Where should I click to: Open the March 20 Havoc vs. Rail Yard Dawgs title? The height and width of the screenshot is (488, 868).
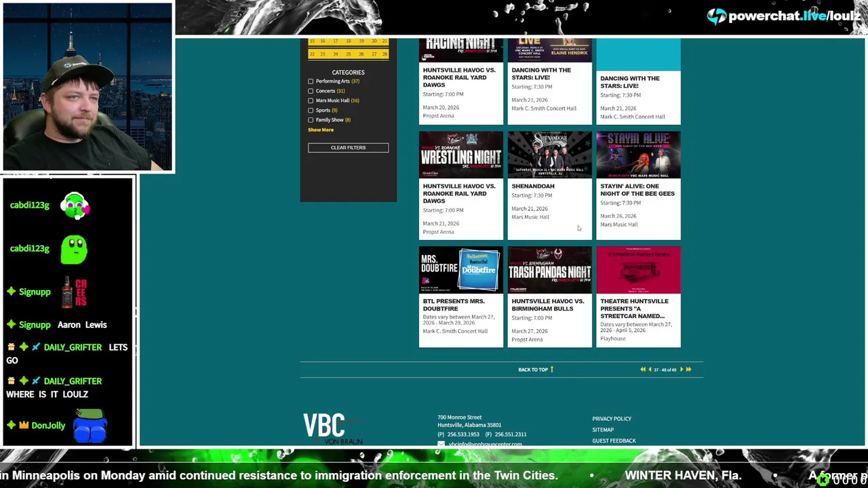click(x=459, y=77)
